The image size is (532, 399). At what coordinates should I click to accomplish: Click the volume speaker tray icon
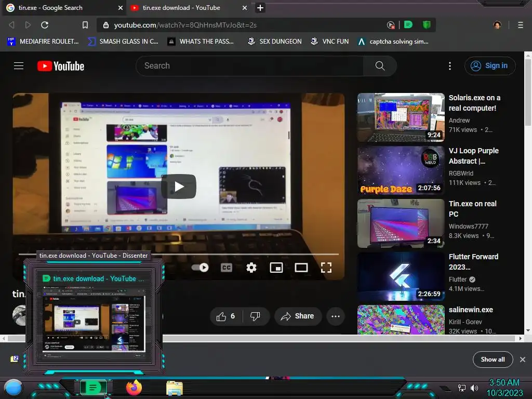tap(474, 388)
